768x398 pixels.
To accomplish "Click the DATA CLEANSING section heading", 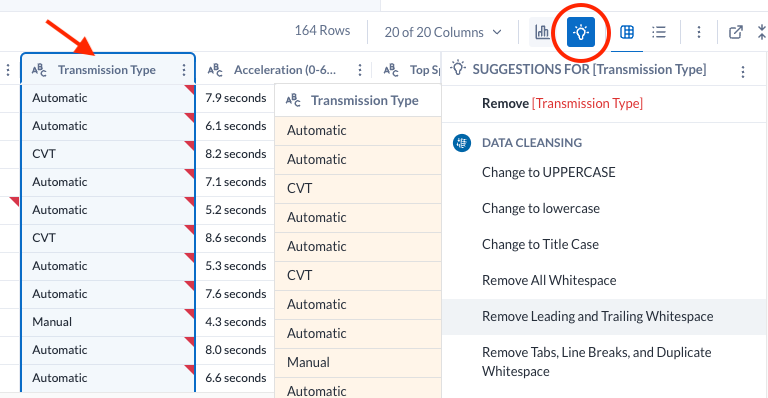I will pyautogui.click(x=532, y=143).
